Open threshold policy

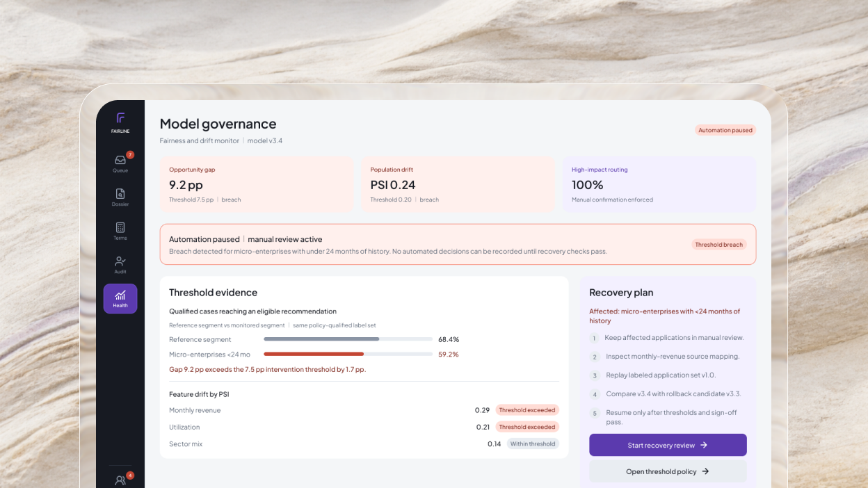point(668,471)
